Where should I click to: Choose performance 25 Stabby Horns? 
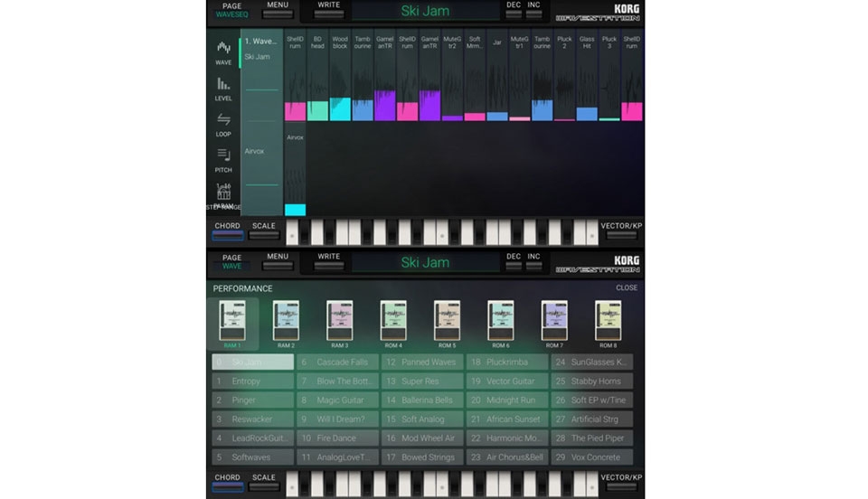coord(591,381)
